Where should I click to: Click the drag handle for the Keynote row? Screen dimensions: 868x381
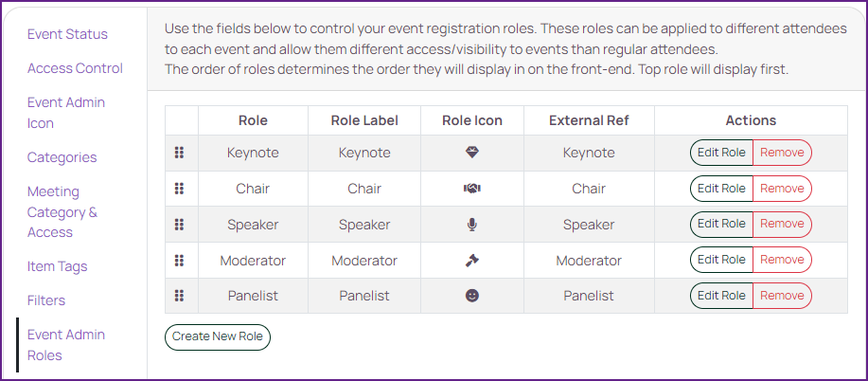pyautogui.click(x=179, y=153)
